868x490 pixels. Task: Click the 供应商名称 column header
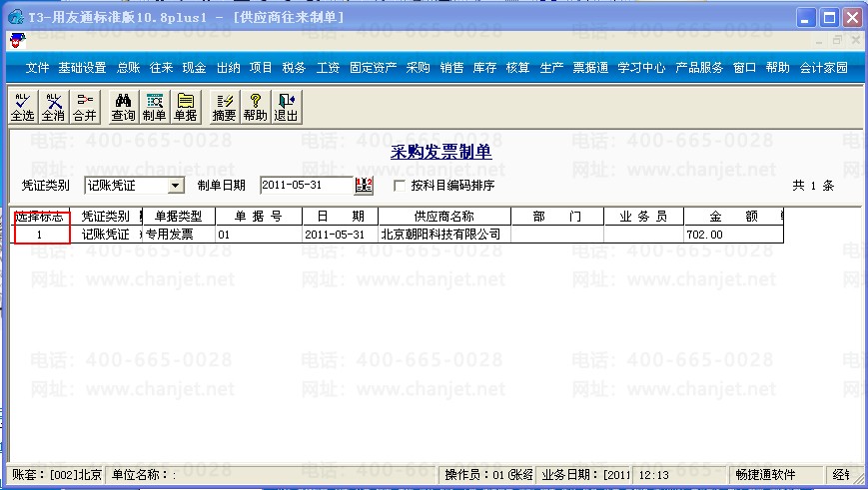point(444,217)
